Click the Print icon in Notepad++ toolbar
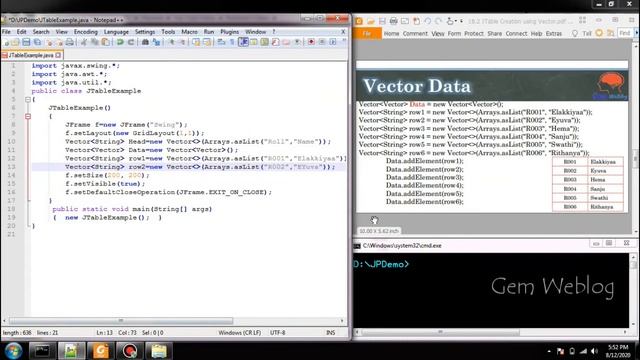This screenshot has height=360, width=640. 70,42
